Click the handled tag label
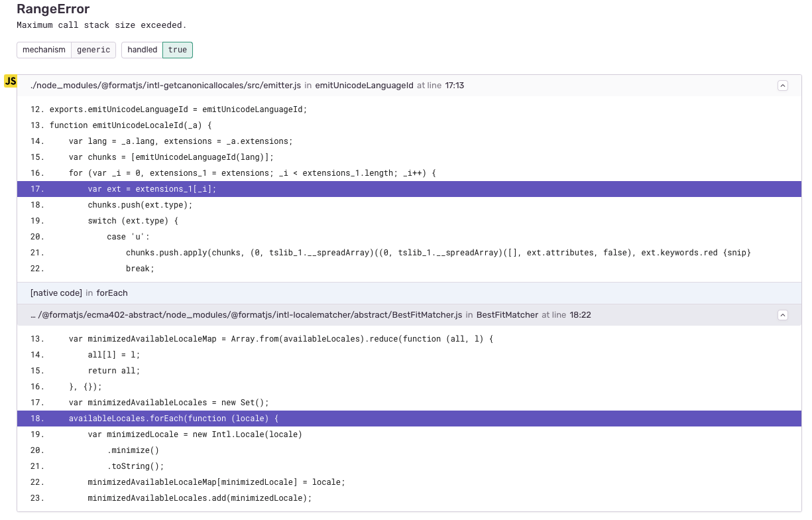The width and height of the screenshot is (812, 520). coord(142,50)
